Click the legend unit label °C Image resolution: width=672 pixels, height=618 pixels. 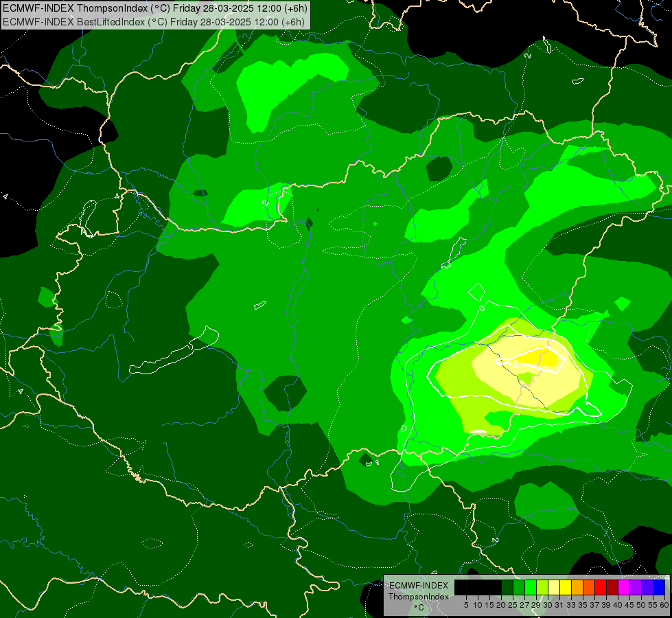(x=419, y=607)
